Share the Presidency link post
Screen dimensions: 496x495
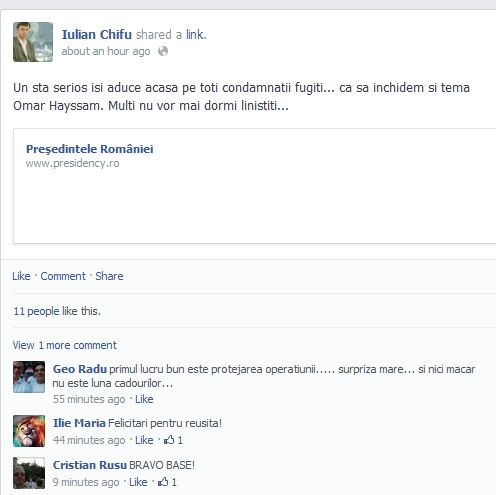click(109, 276)
